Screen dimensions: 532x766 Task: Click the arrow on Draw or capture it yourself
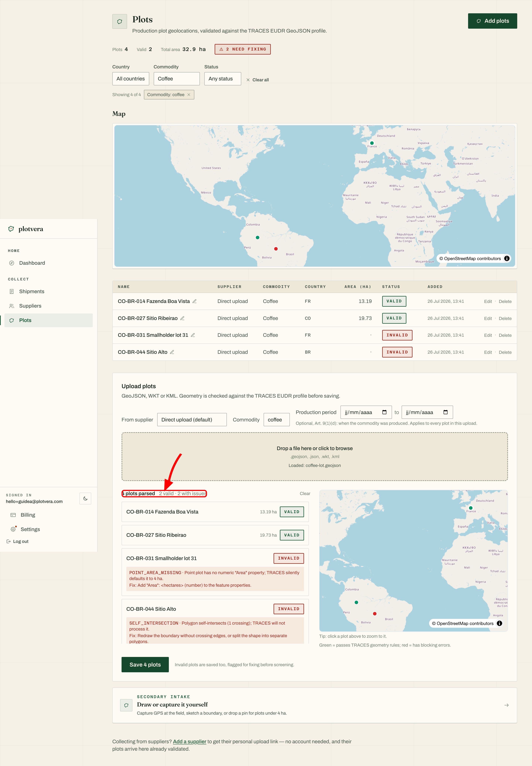pyautogui.click(x=506, y=705)
